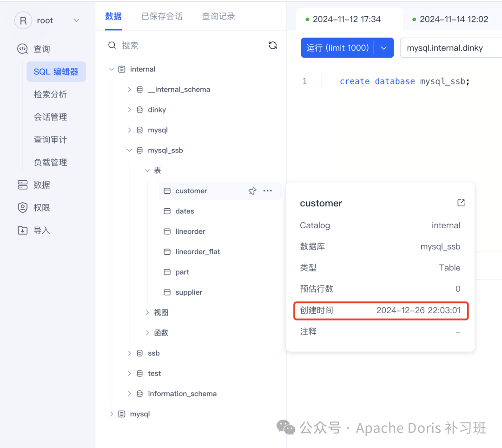Refresh the database tree list
This screenshot has width=502, height=448.
[273, 45]
